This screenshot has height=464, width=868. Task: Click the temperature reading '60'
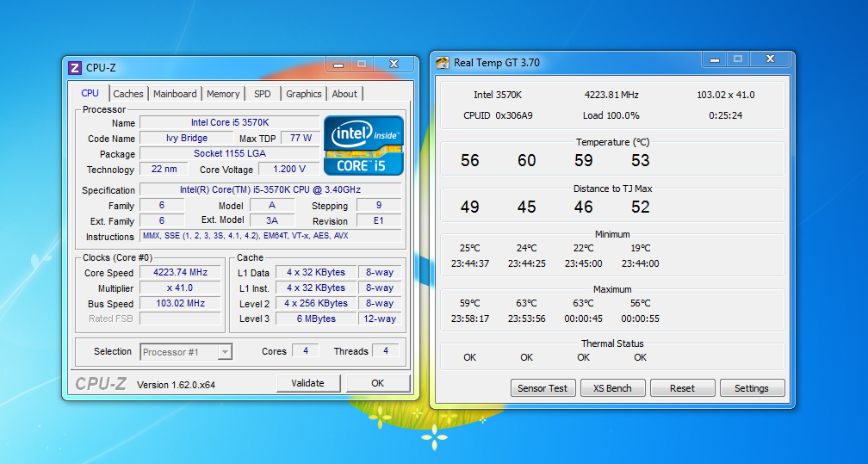526,161
